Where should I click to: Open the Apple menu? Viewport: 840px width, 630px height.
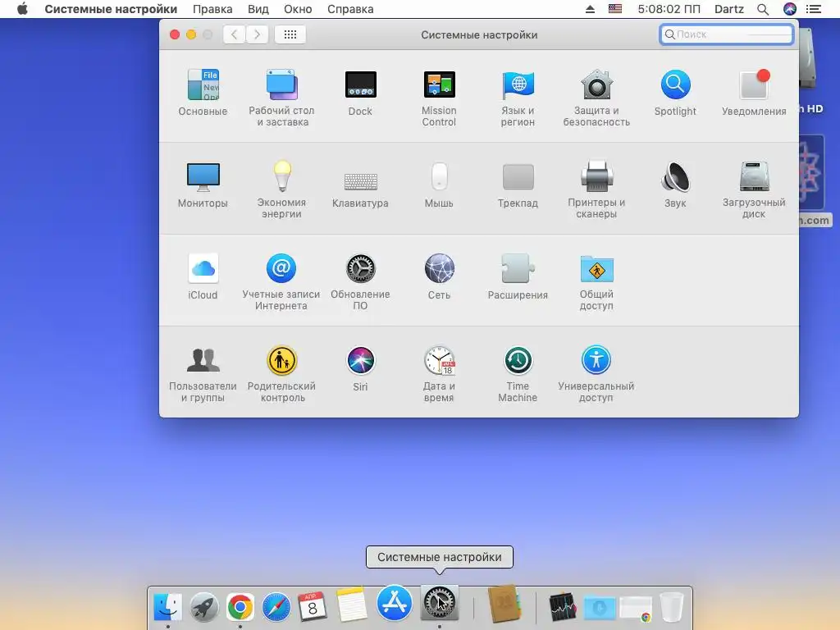22,9
